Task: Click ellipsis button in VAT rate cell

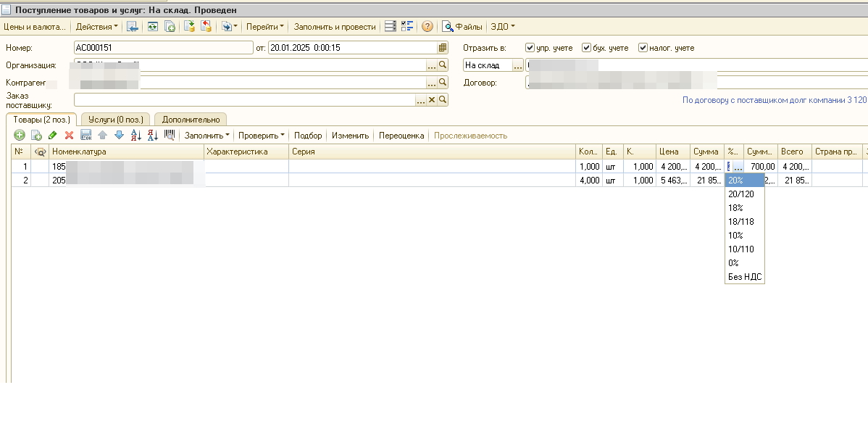Action: coord(738,166)
